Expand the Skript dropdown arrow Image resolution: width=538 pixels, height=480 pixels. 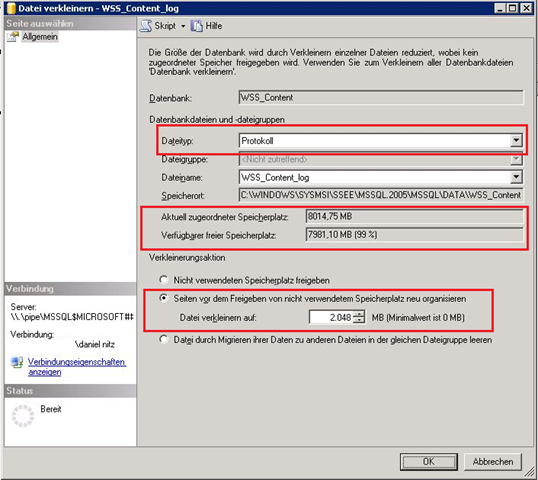(183, 26)
